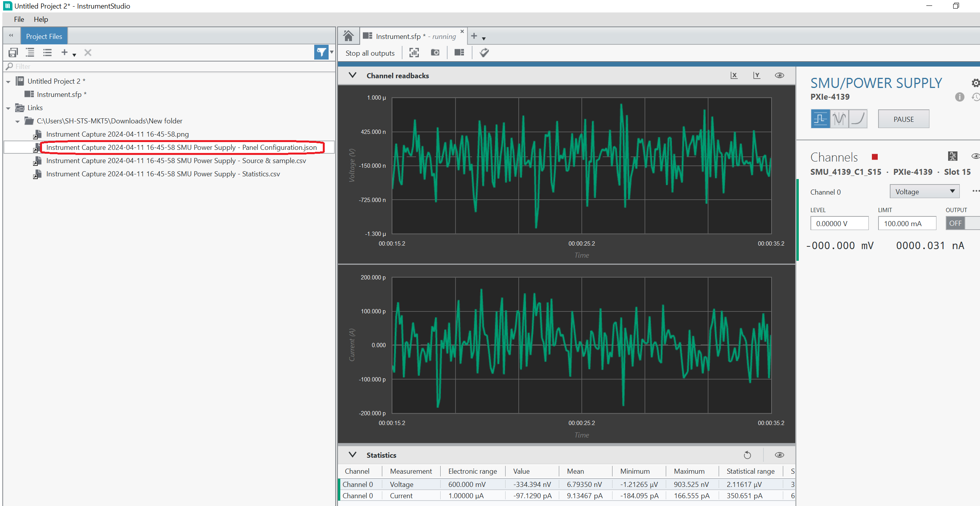
Task: Select the Statistics.csv file
Action: [x=163, y=174]
